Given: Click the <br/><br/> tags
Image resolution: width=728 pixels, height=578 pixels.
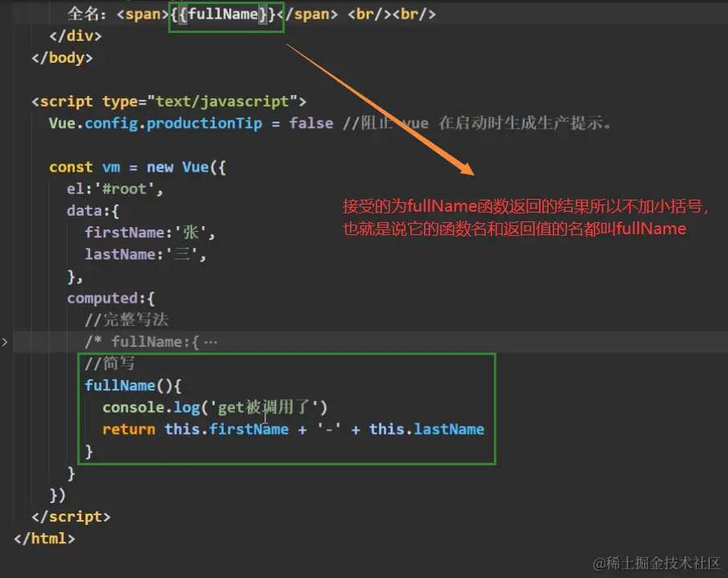Looking at the screenshot, I should point(392,14).
